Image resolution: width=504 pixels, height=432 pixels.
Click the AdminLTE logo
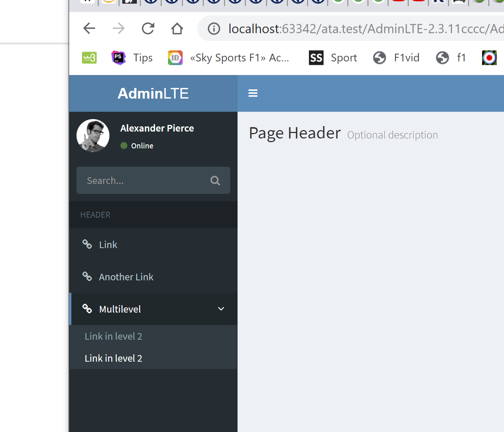[x=153, y=93]
